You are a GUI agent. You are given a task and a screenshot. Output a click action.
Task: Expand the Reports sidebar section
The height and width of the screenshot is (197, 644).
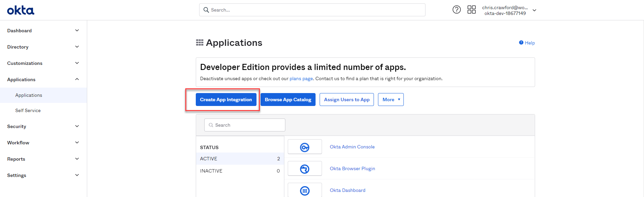77,159
